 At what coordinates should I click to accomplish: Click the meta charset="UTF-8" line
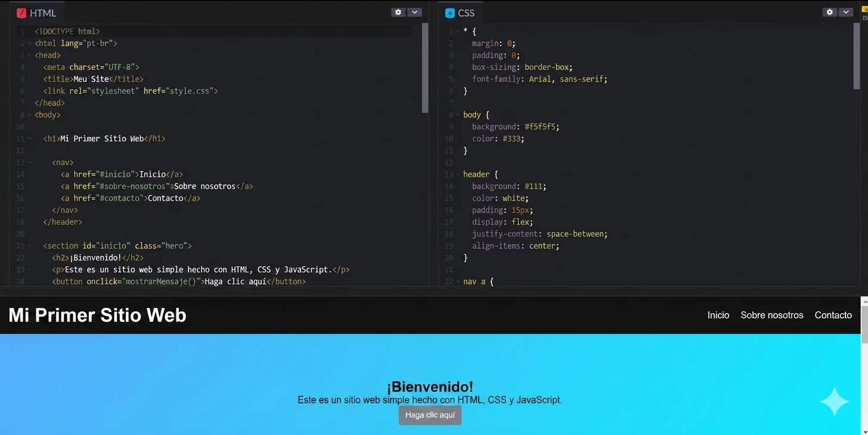pyautogui.click(x=91, y=67)
